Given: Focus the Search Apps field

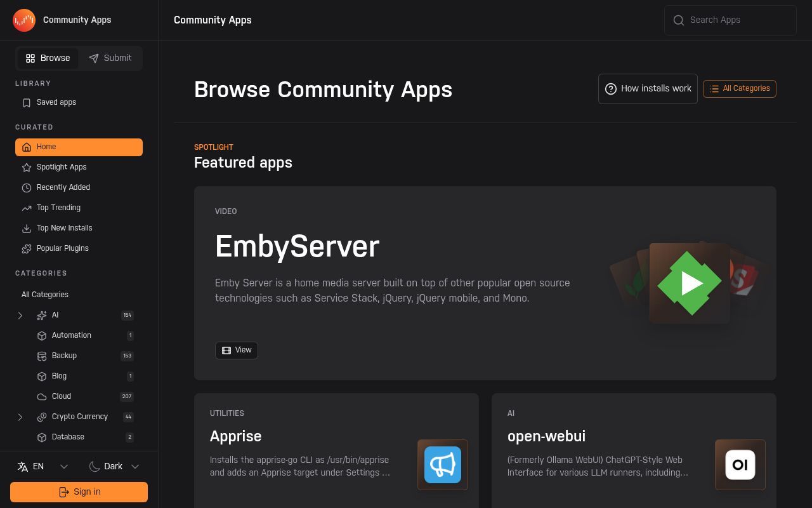Looking at the screenshot, I should [x=730, y=20].
